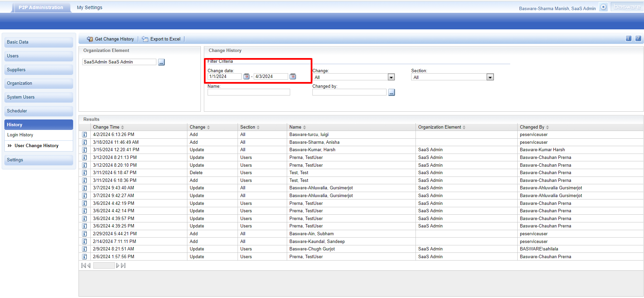The width and height of the screenshot is (644, 298).
Task: Expand the Change filter dropdown
Action: [x=391, y=77]
